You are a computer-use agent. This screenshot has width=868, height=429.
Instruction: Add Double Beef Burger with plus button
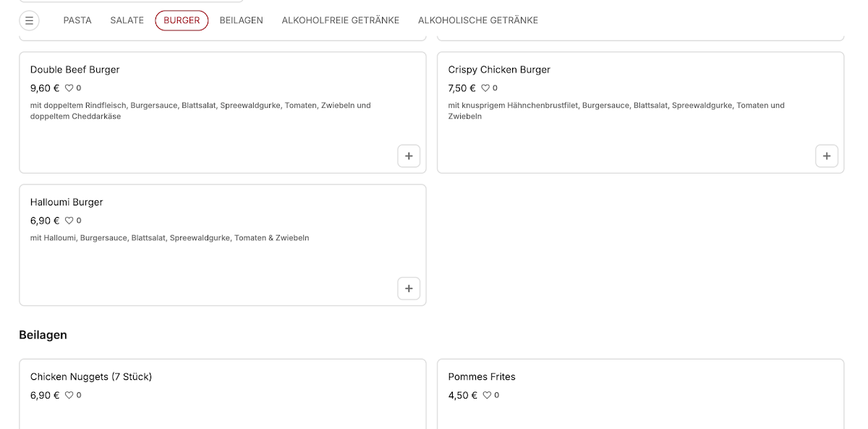point(409,156)
